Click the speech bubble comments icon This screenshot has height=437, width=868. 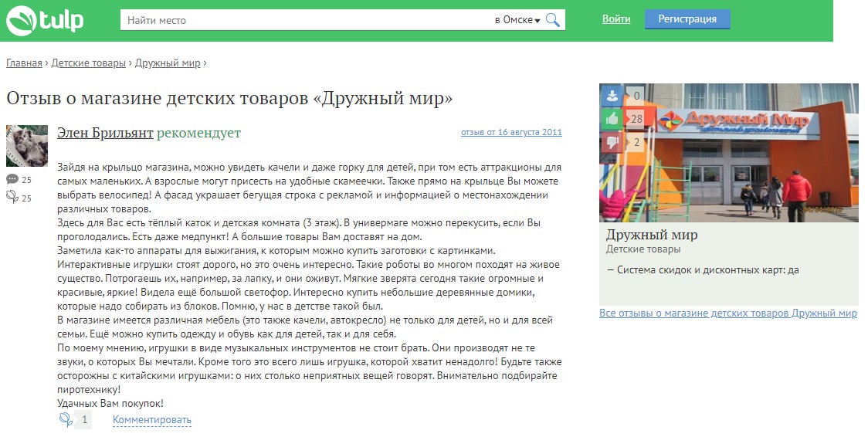[x=12, y=179]
